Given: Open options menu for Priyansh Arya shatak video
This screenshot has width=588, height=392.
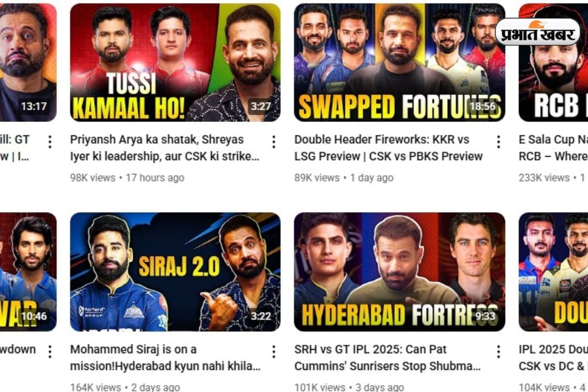Looking at the screenshot, I should (x=273, y=142).
